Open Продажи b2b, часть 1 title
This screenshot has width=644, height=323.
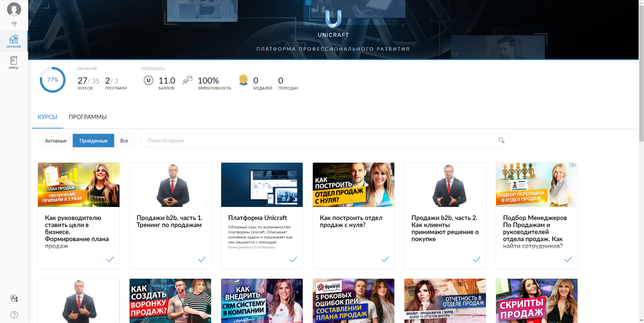click(x=169, y=221)
